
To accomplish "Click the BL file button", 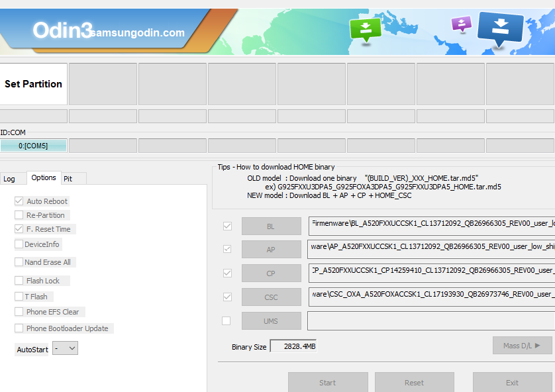I will pos(271,226).
